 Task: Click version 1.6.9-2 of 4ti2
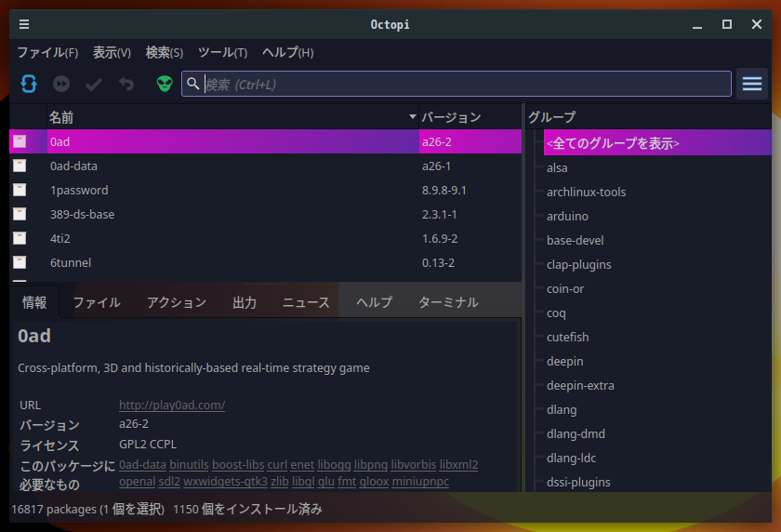(x=440, y=239)
